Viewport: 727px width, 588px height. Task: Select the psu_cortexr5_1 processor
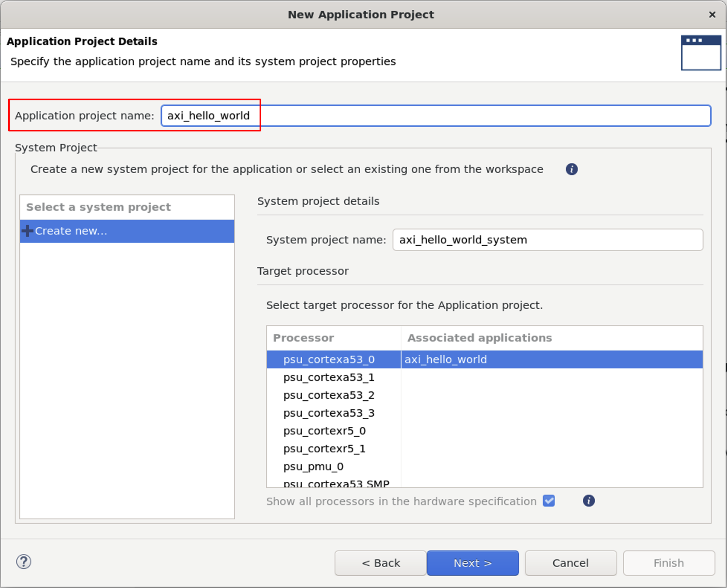coord(324,449)
